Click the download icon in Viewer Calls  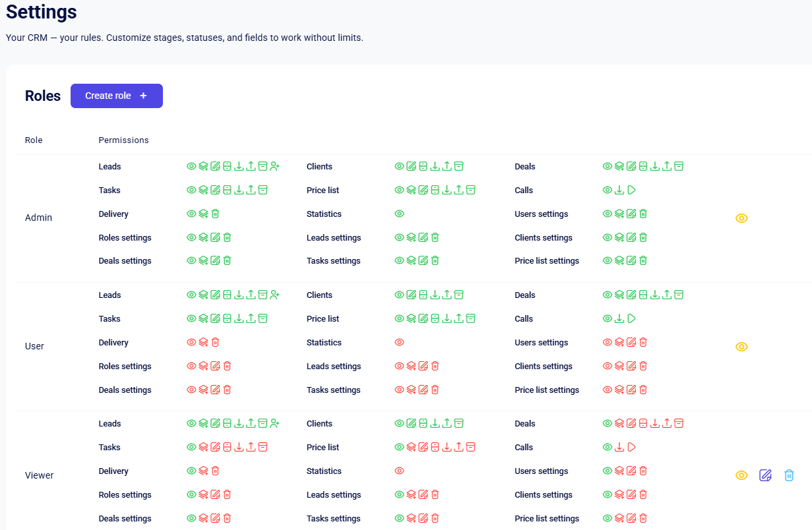point(619,448)
